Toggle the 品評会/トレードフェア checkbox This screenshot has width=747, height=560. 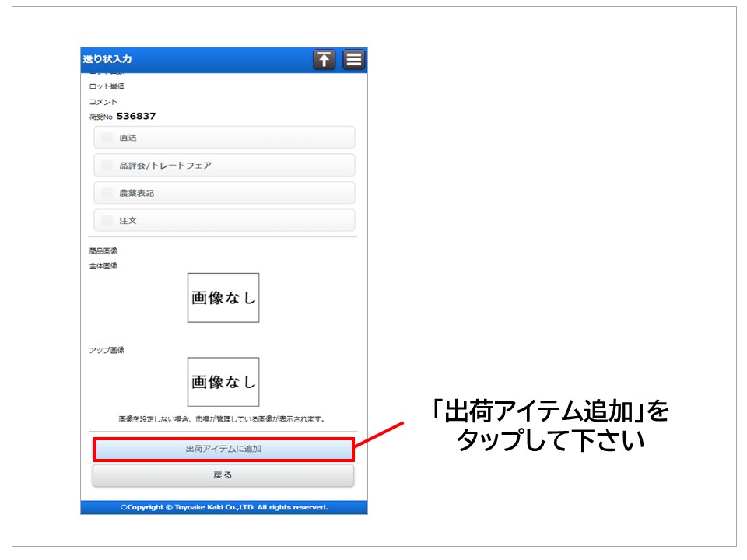(x=107, y=166)
